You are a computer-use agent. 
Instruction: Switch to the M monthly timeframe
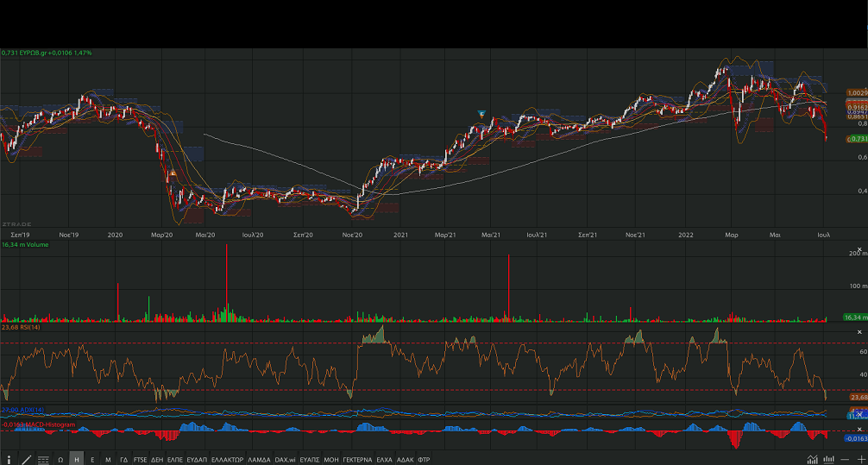[x=108, y=459]
